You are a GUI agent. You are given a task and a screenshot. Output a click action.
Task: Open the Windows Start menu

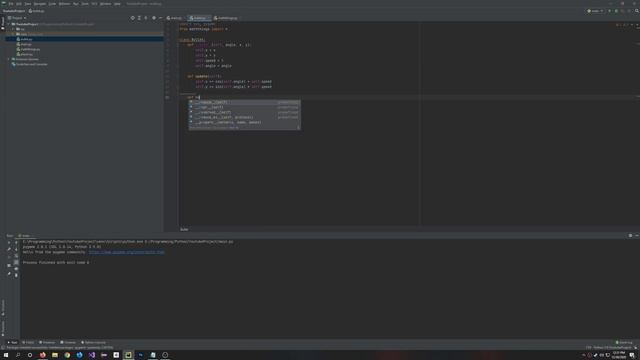(x=6, y=355)
